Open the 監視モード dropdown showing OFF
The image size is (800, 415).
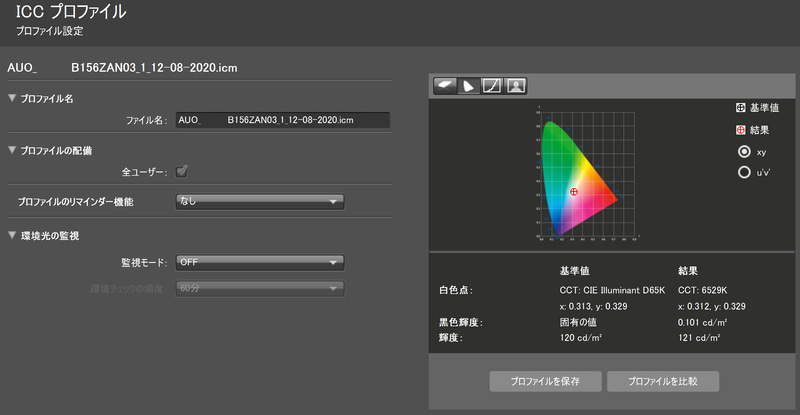tap(260, 262)
